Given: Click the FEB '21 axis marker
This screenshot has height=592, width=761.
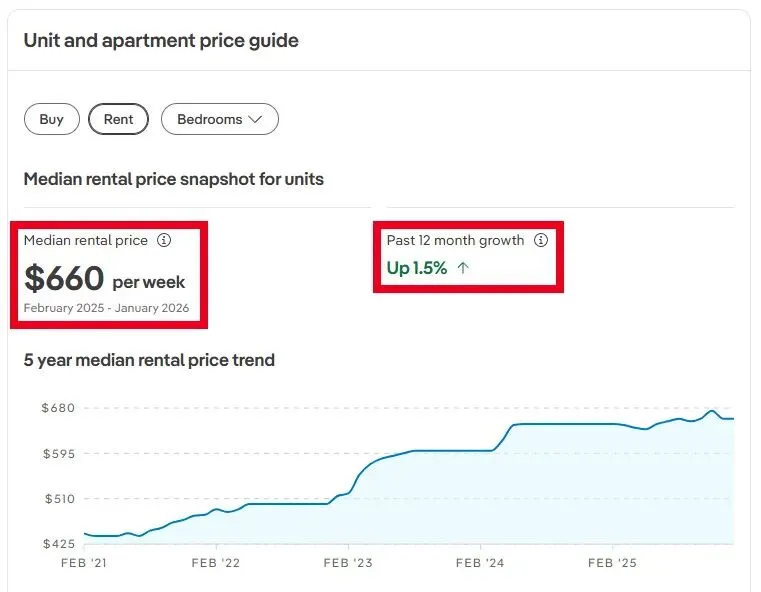Looking at the screenshot, I should coord(83,563).
